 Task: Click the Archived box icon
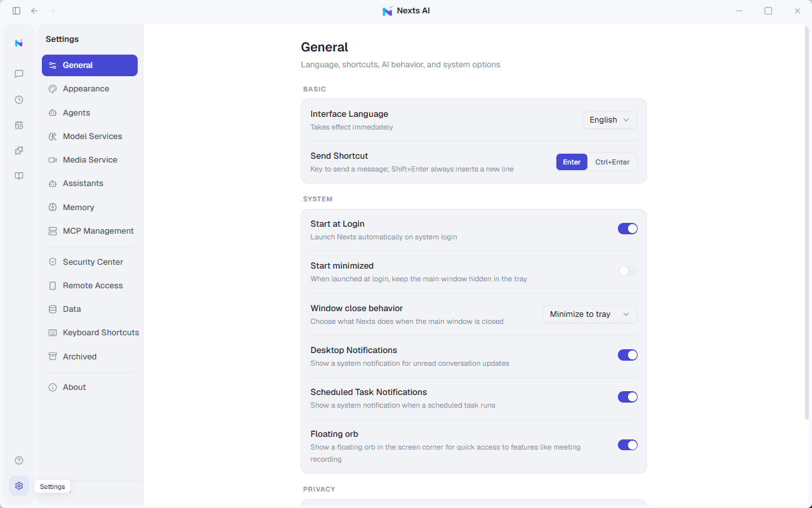coord(53,357)
